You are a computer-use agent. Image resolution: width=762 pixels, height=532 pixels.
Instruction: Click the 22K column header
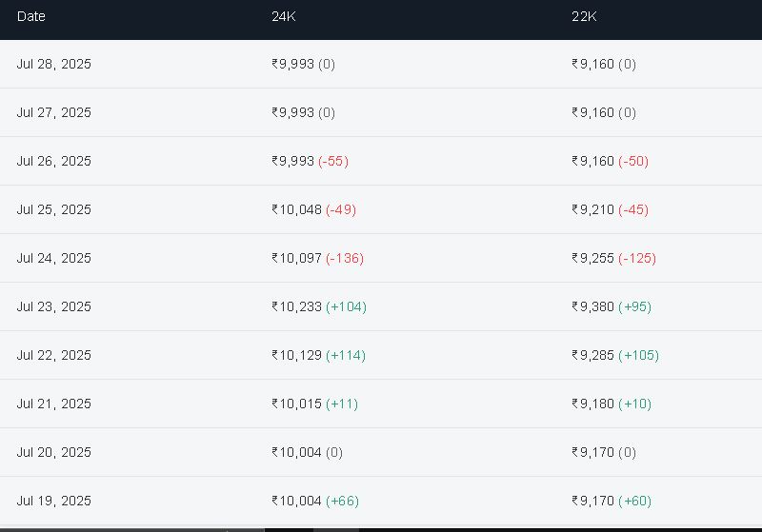coord(584,16)
